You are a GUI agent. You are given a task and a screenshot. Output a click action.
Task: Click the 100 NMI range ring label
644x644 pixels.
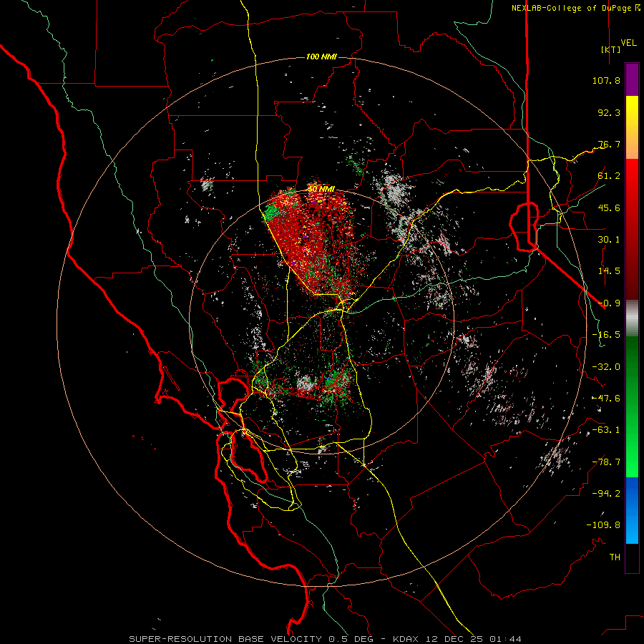point(321,57)
